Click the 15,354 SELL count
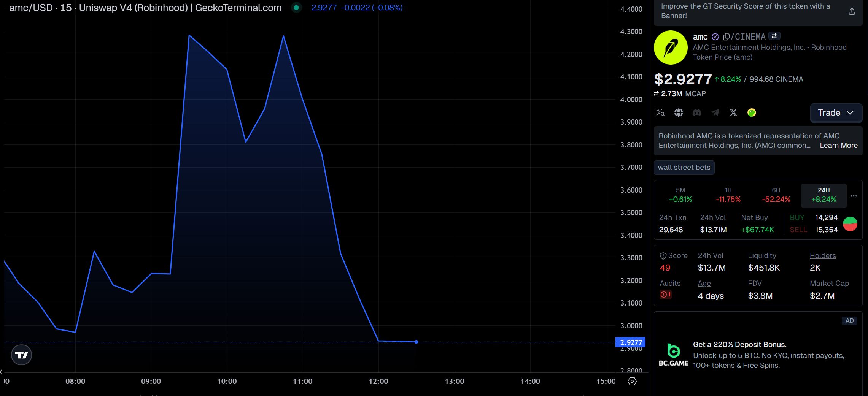This screenshot has height=396, width=868. coord(826,230)
